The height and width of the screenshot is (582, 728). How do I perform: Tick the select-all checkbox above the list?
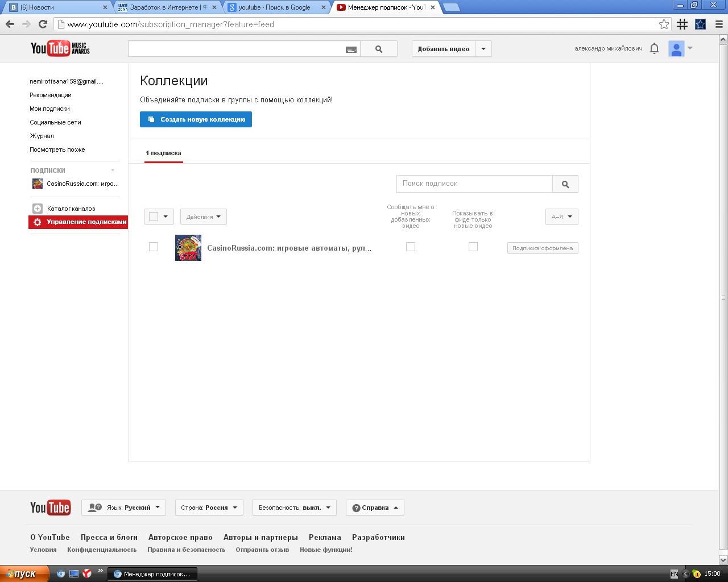pos(154,217)
